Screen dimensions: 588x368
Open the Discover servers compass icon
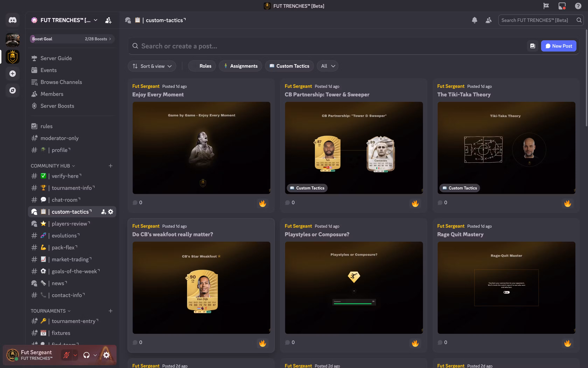click(x=13, y=90)
